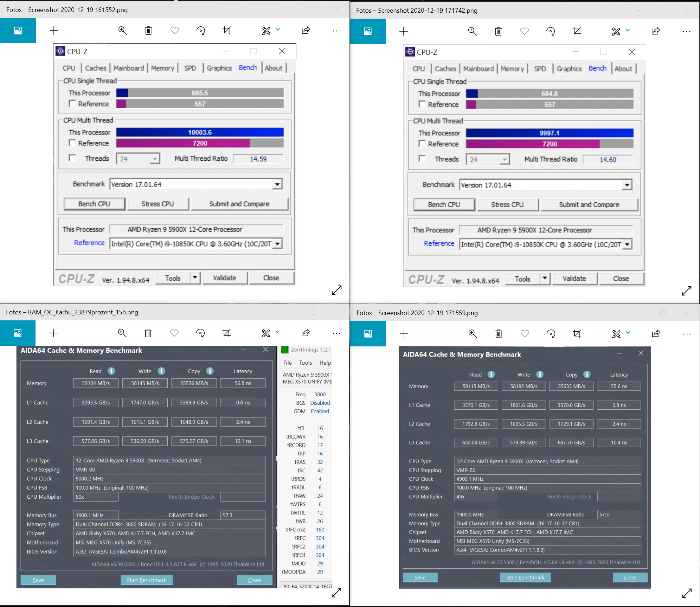Image resolution: width=700 pixels, height=607 pixels.
Task: Click crop icon in Screenshot 161552 window
Action: point(227,31)
